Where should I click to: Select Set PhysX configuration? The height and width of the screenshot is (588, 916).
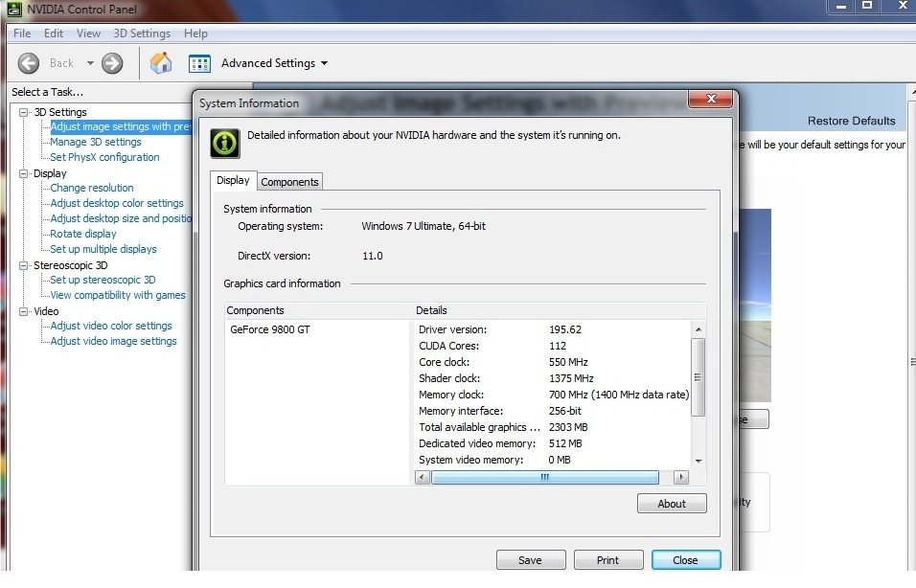pyautogui.click(x=104, y=157)
